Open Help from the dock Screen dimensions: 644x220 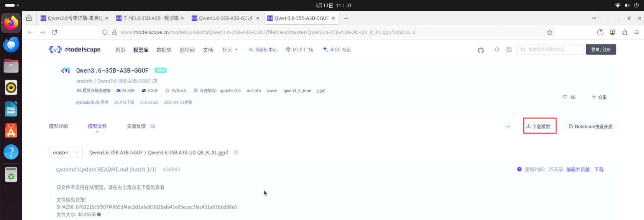tap(11, 152)
